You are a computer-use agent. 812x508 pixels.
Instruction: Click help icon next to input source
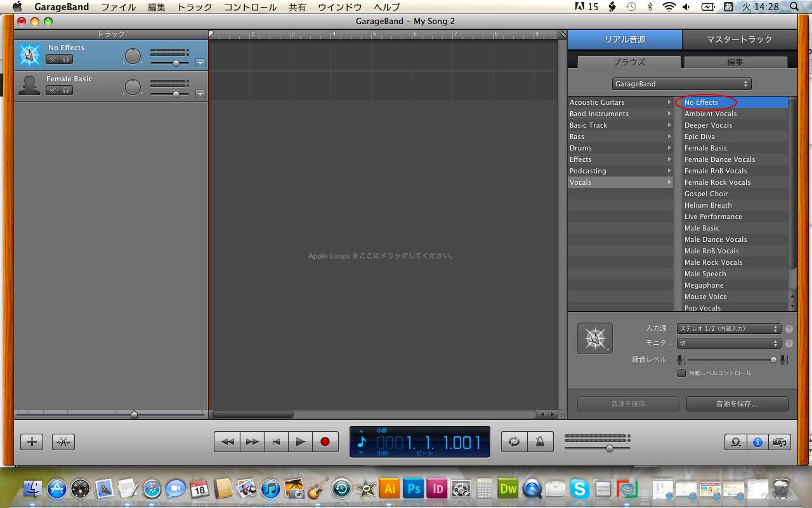789,329
